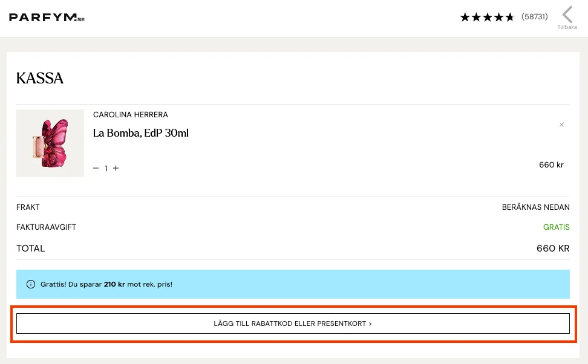Image resolution: width=588 pixels, height=364 pixels.
Task: Click the green GRATIS invoice fee label
Action: point(556,227)
